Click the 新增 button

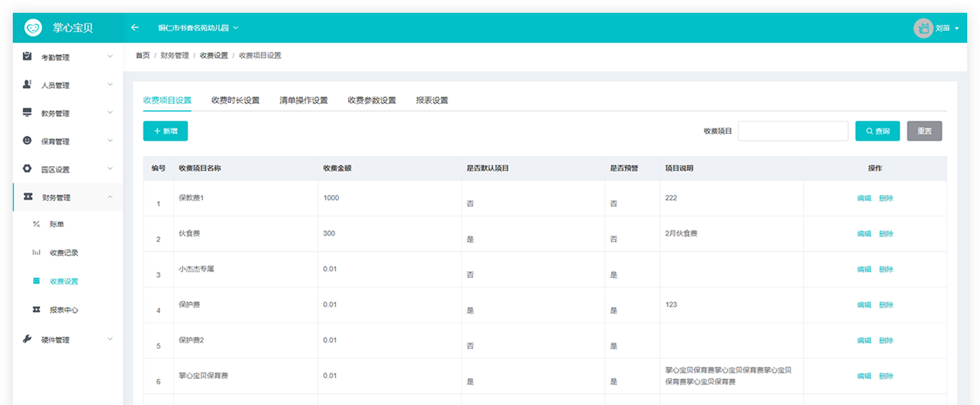pos(165,131)
